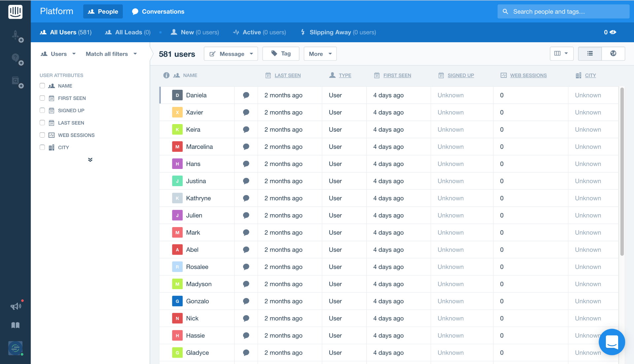Switch to the list view icon
Image resolution: width=634 pixels, height=364 pixels.
coord(590,53)
